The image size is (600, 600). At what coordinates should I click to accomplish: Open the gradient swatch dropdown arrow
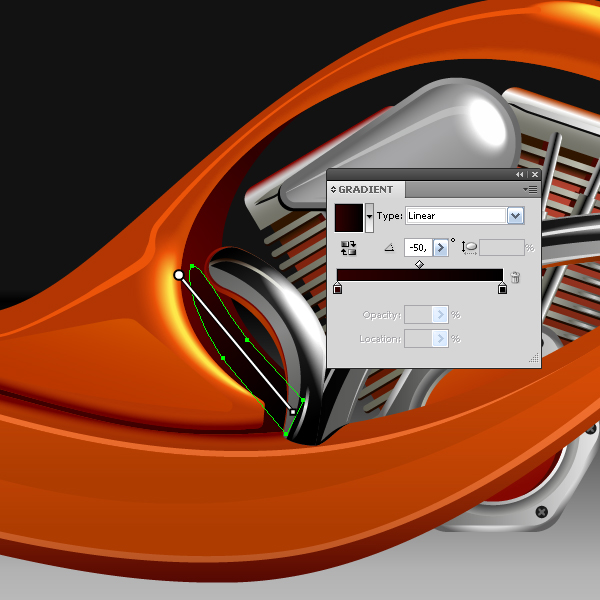369,218
